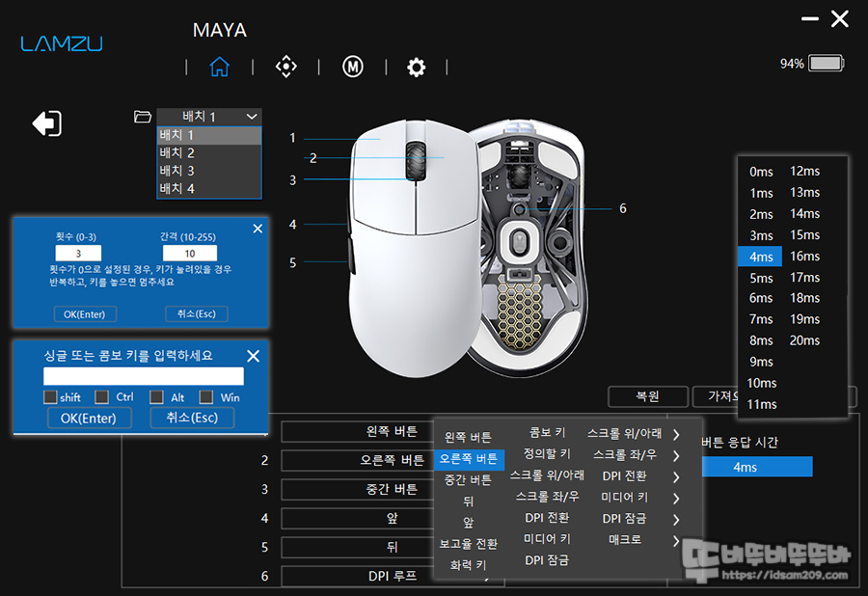Screen dimensions: 868x596
Task: Expand DPI 전환 submenu arrow in right column
Action: pyautogui.click(x=676, y=477)
